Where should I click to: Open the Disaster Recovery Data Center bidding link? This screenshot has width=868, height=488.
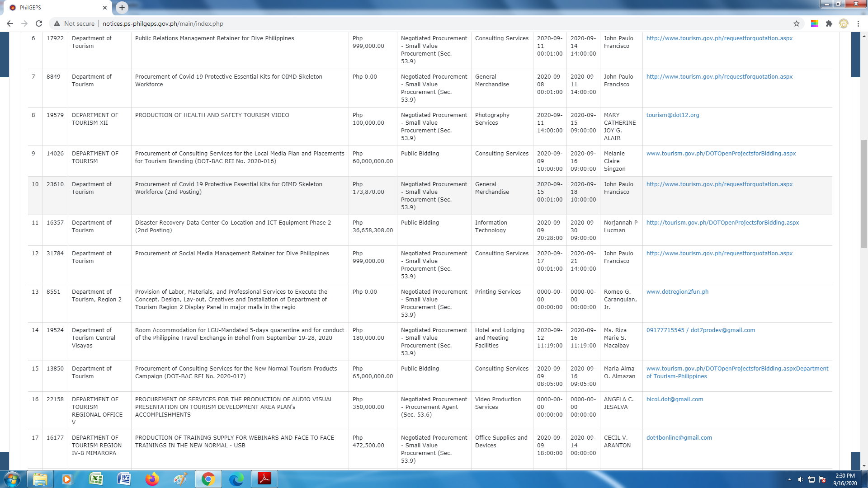pos(722,223)
